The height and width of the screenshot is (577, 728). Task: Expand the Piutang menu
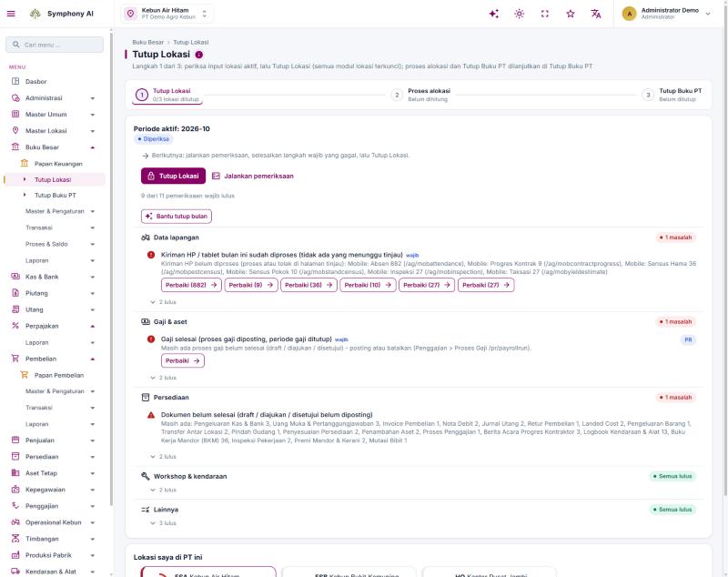pos(54,293)
